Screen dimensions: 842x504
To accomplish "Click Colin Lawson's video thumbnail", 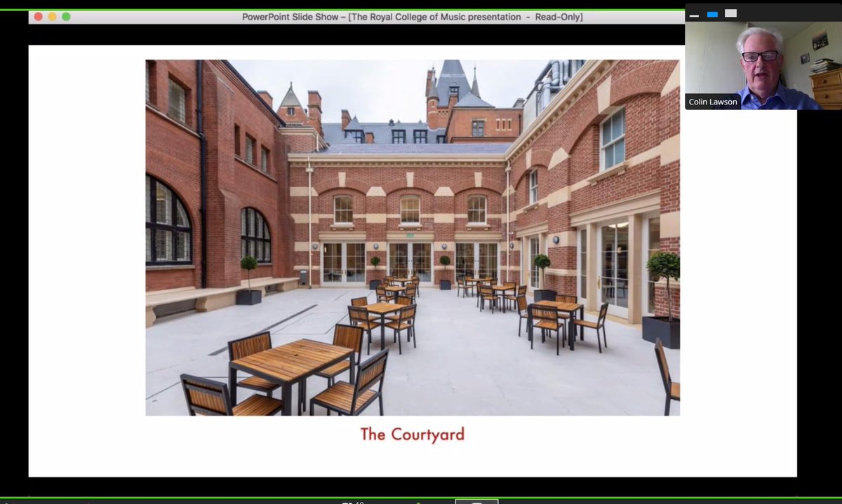I will [x=763, y=66].
